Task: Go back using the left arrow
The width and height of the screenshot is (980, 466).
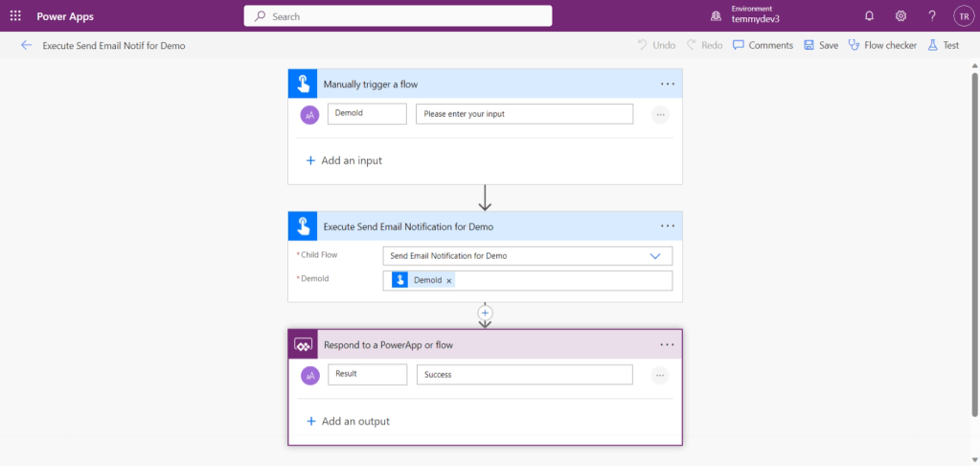Action: click(x=26, y=45)
